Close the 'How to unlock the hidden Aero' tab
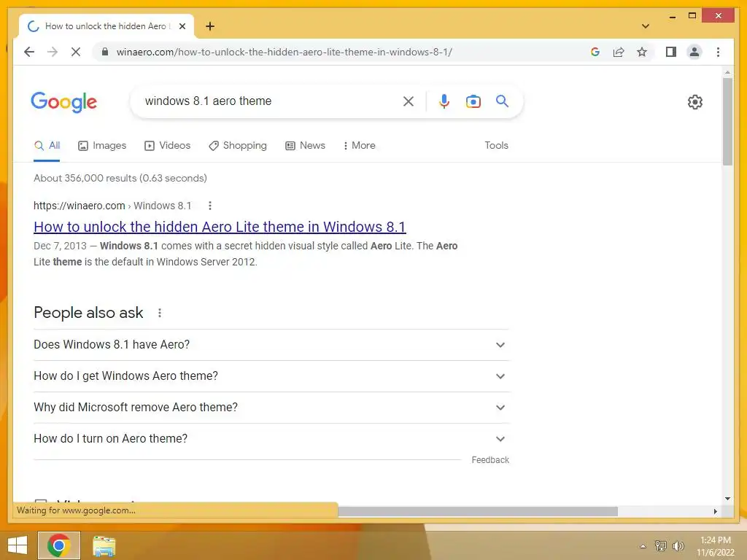The width and height of the screenshot is (747, 560). click(182, 26)
